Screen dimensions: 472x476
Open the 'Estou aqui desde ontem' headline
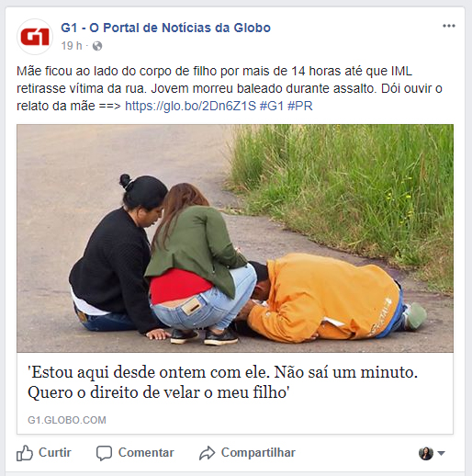click(222, 382)
